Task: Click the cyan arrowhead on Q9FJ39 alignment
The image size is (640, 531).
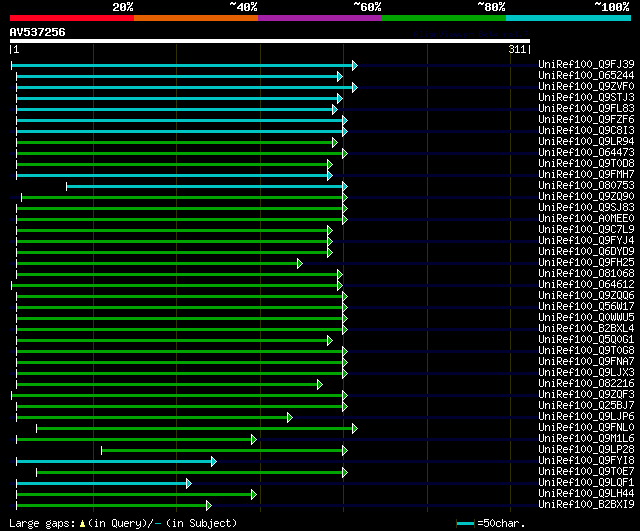Action: coord(355,65)
